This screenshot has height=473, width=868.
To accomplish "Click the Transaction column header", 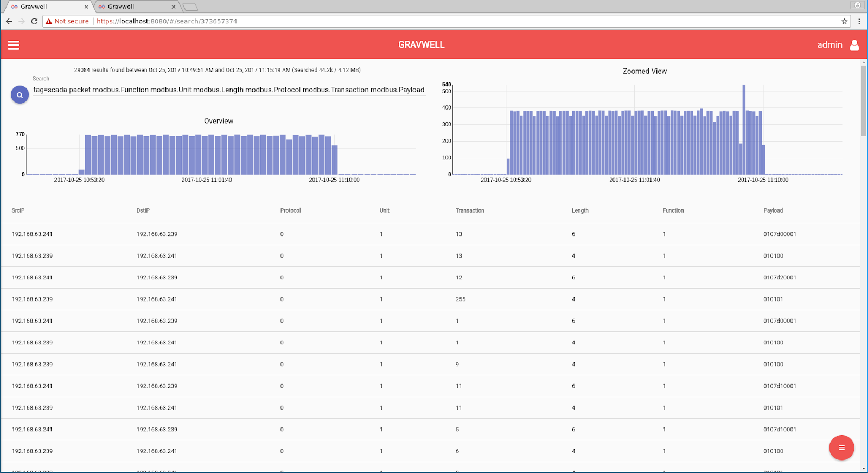I will [470, 210].
